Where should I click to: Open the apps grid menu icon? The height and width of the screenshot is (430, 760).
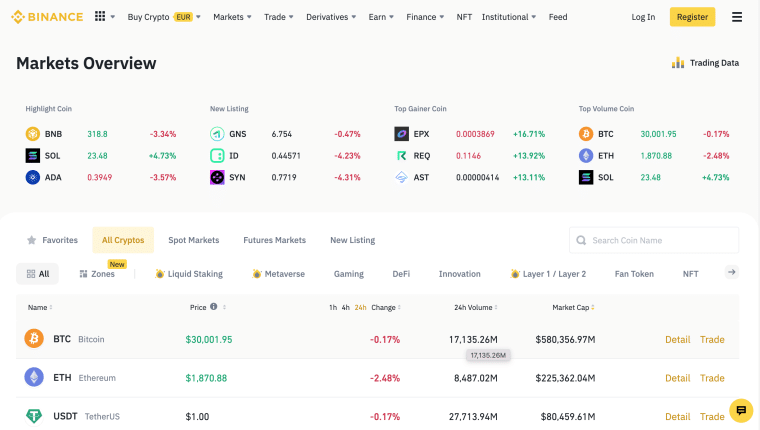[x=100, y=17]
